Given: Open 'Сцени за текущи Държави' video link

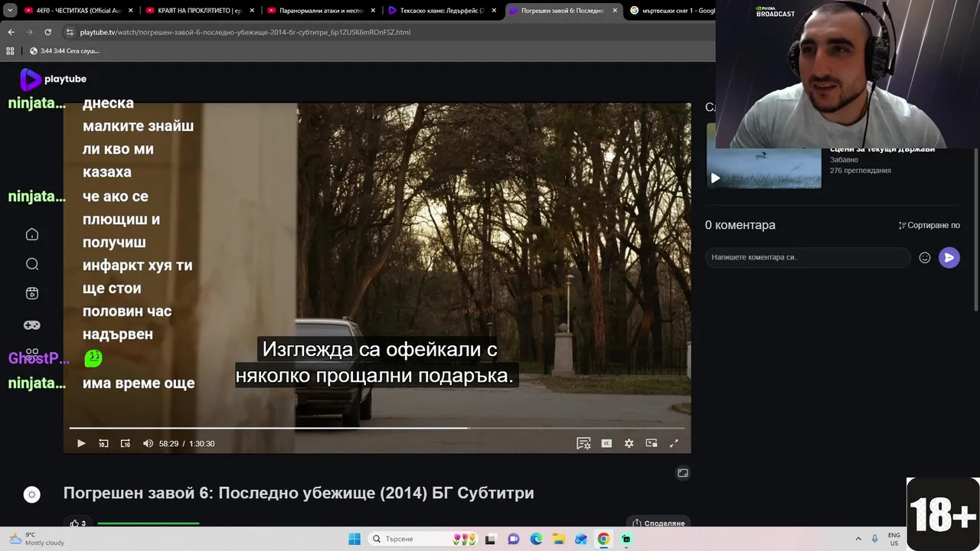Looking at the screenshot, I should pos(882,149).
